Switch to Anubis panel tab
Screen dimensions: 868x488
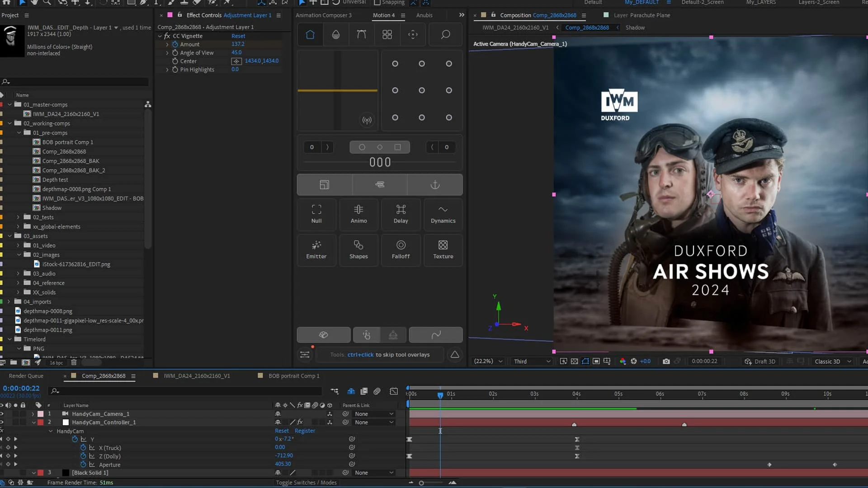coord(424,15)
